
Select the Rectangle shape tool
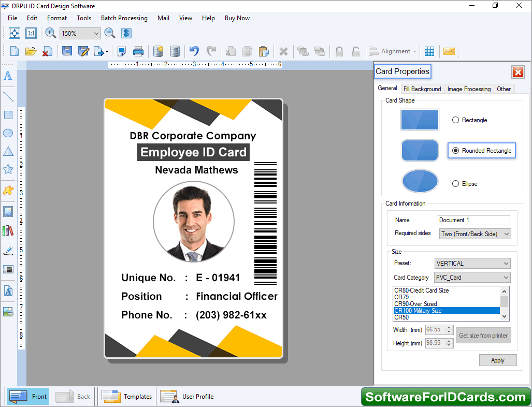point(8,115)
